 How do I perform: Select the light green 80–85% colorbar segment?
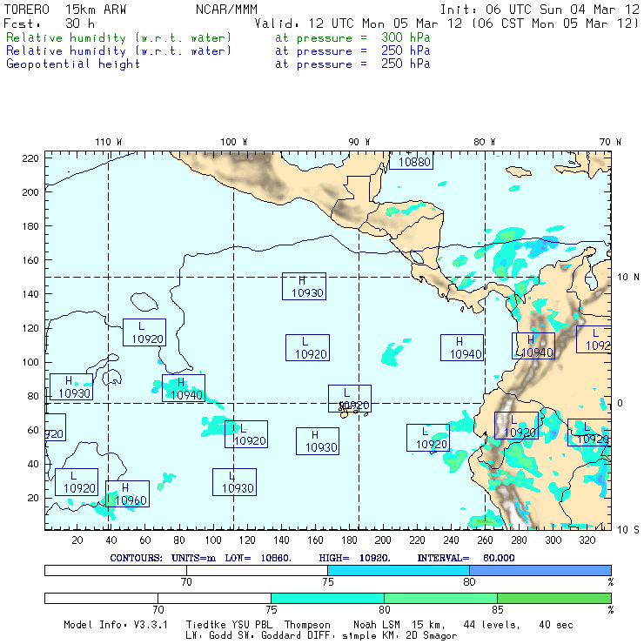pyautogui.click(x=440, y=599)
